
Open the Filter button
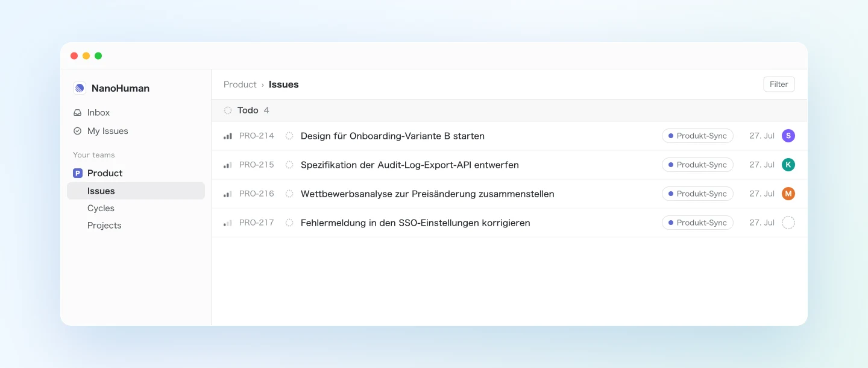779,84
